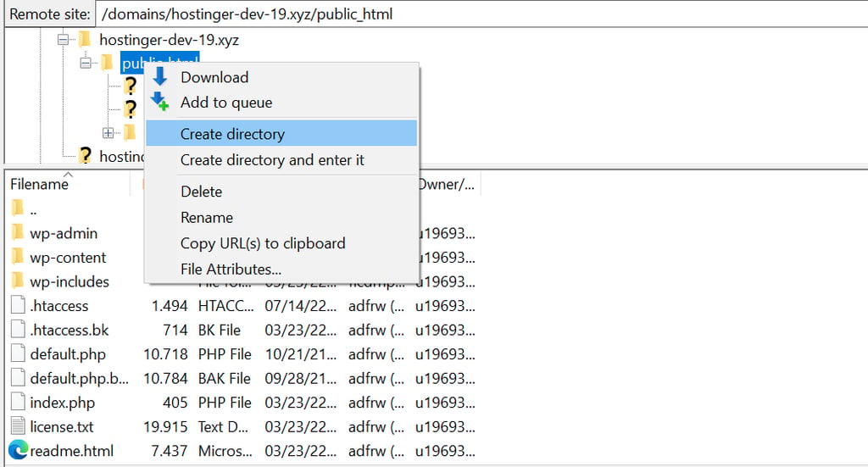Select the license.txt file name

click(61, 427)
